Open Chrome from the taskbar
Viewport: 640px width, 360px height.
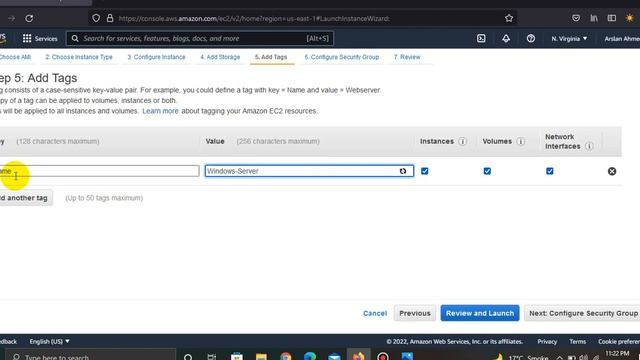286,356
